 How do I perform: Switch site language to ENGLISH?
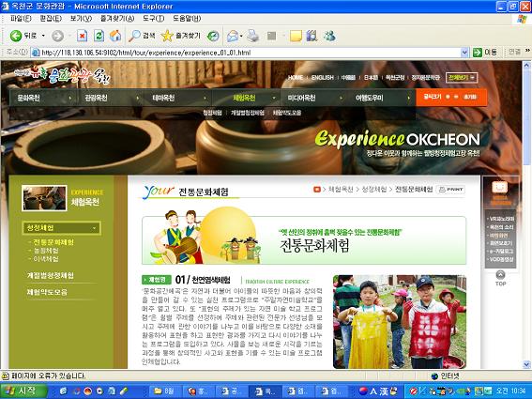coord(323,77)
